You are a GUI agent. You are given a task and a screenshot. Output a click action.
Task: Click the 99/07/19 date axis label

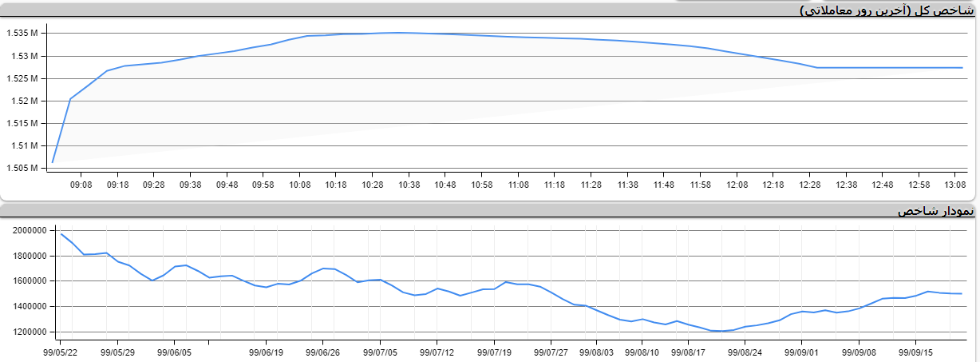click(495, 351)
